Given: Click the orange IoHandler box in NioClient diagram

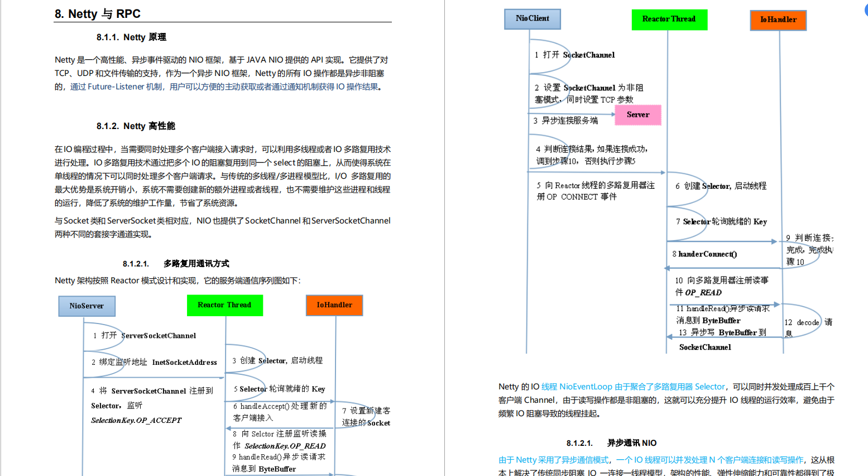Looking at the screenshot, I should pyautogui.click(x=778, y=20).
